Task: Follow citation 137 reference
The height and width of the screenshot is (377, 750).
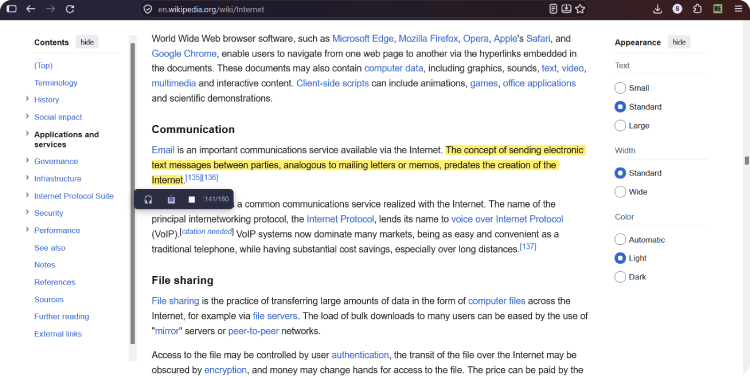Action: pyautogui.click(x=528, y=246)
